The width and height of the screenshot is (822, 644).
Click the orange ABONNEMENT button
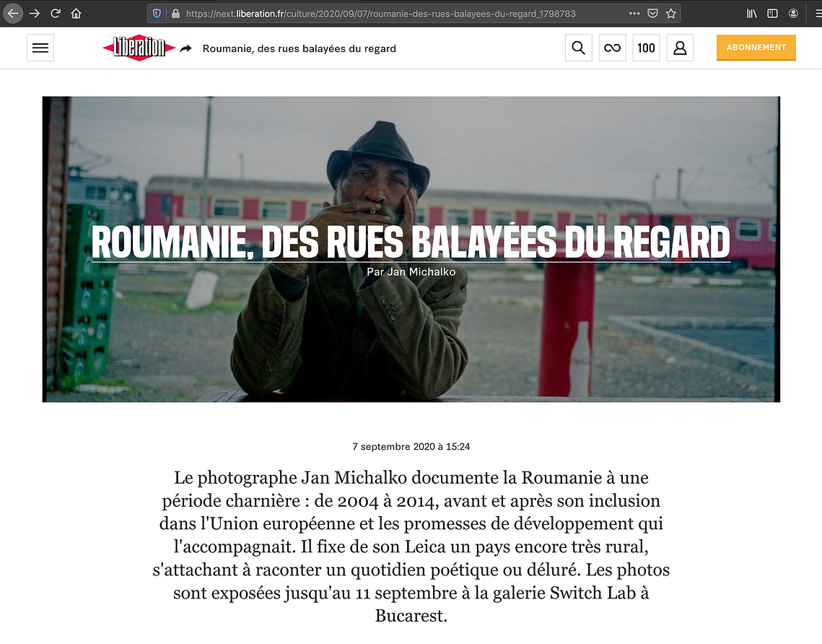click(x=756, y=48)
